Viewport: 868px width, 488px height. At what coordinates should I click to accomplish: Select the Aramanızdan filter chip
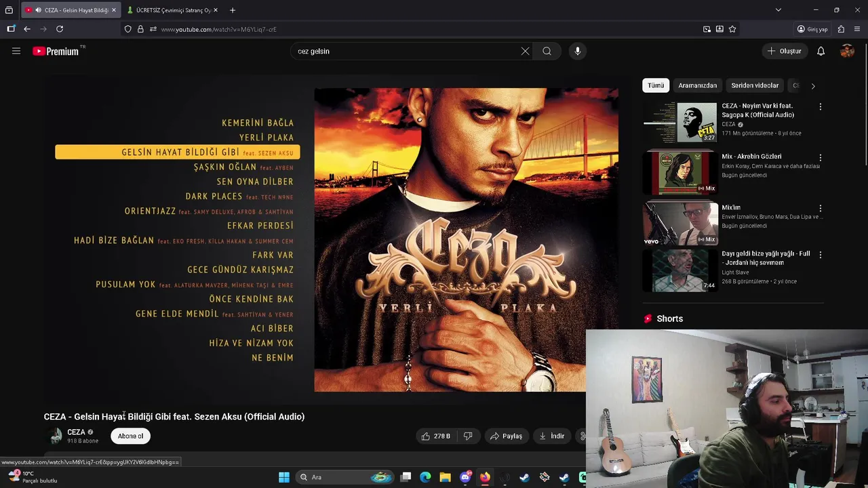[x=697, y=85]
